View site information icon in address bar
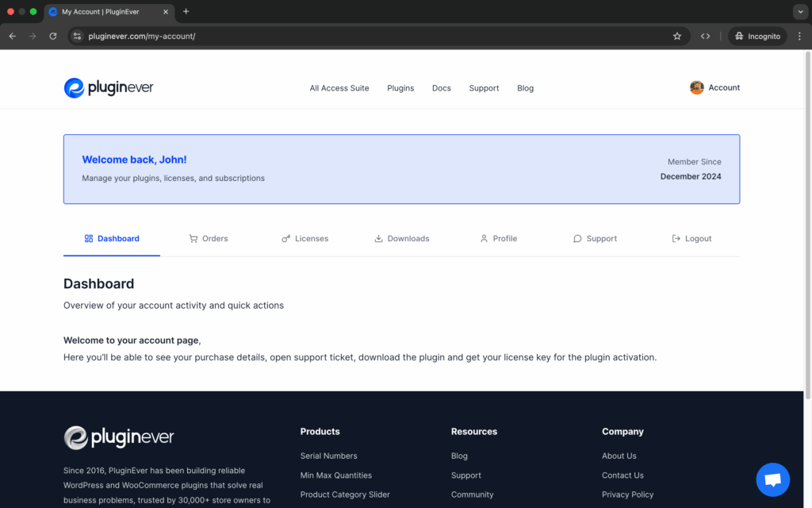812x508 pixels. click(x=77, y=37)
